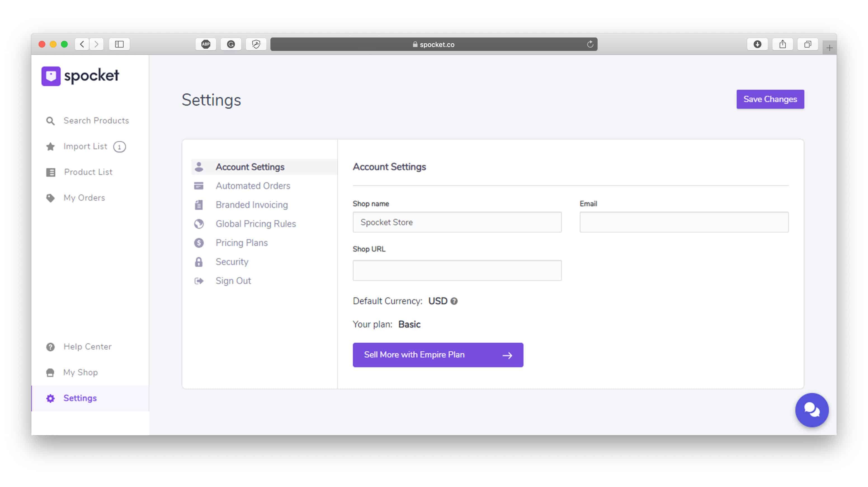
Task: Click the Automated Orders settings option
Action: (x=253, y=186)
